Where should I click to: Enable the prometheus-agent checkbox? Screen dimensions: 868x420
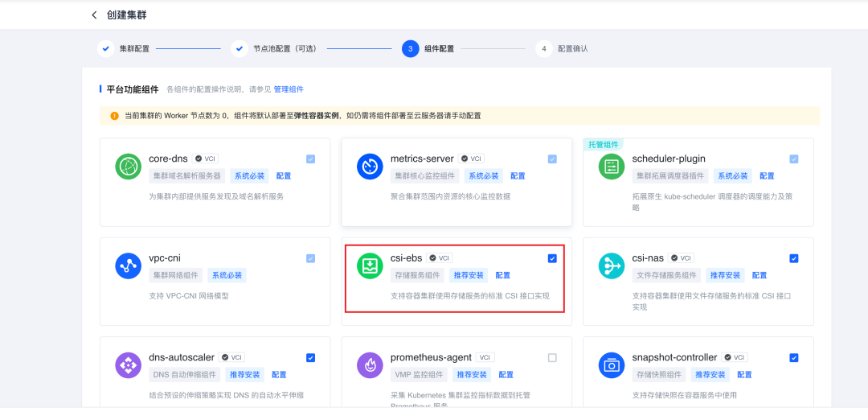552,358
